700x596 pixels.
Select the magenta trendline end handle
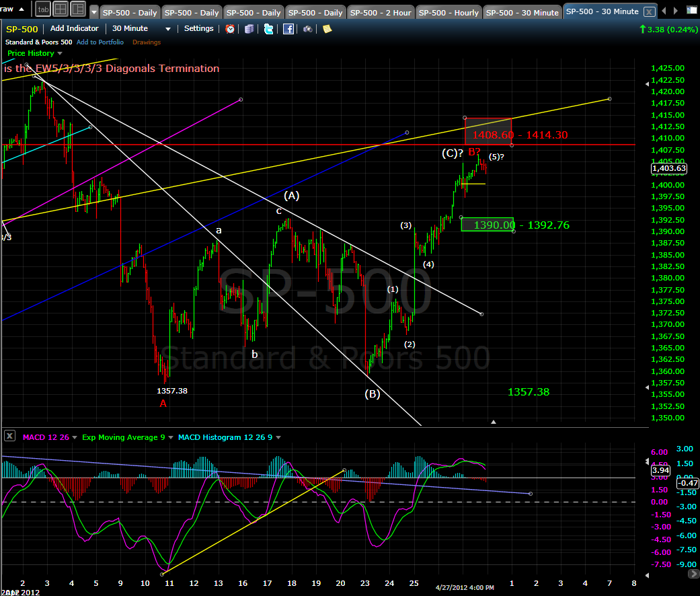(x=241, y=100)
